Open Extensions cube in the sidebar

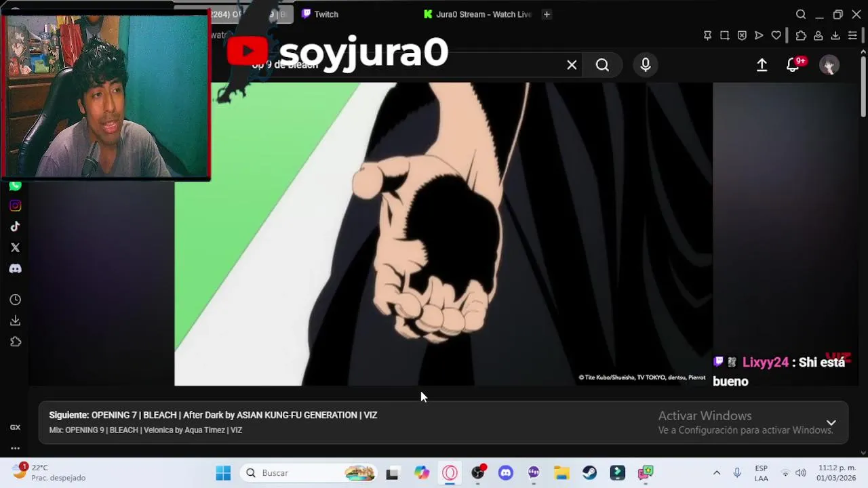point(15,342)
